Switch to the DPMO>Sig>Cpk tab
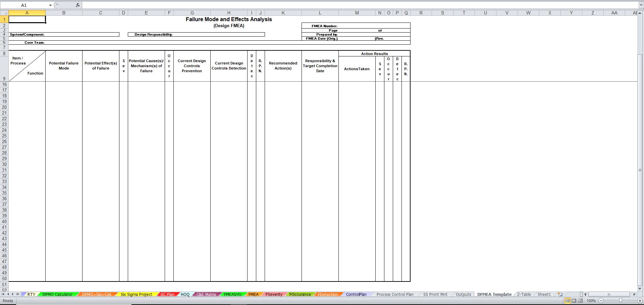 tap(97, 295)
